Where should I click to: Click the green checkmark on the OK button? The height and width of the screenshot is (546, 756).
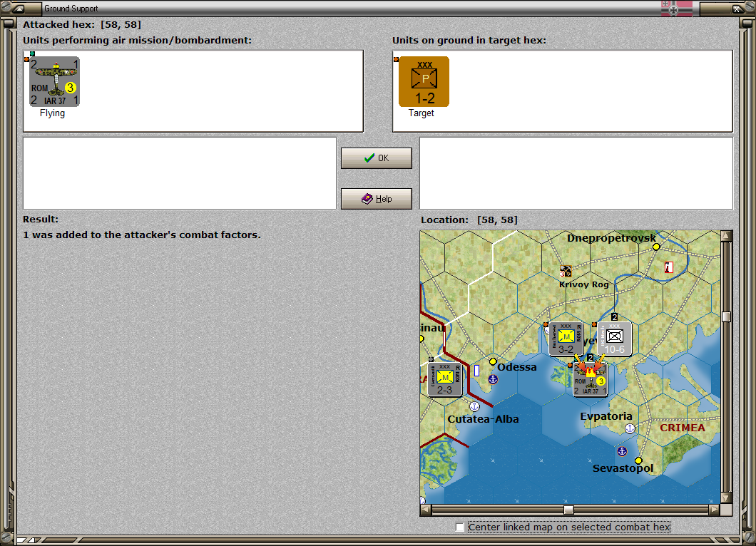point(369,158)
